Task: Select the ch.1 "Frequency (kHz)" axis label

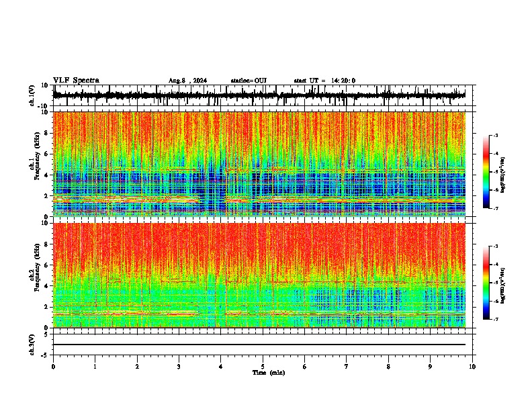Action: point(37,156)
